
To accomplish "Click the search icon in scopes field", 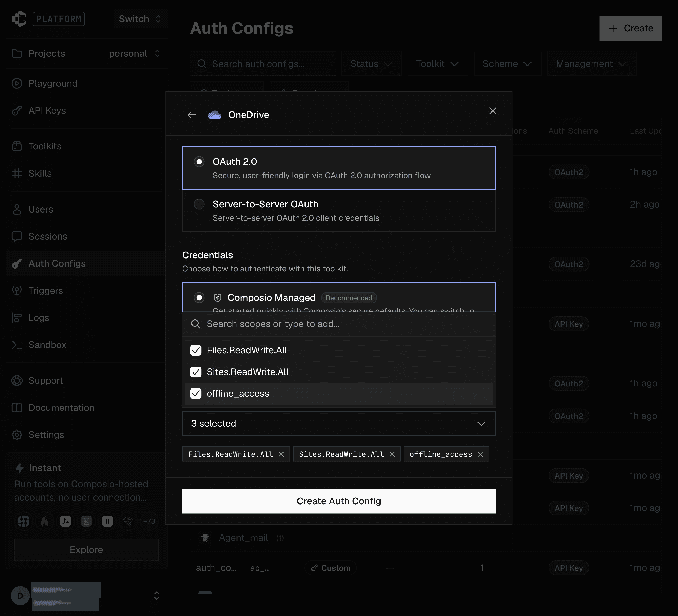I will click(196, 324).
